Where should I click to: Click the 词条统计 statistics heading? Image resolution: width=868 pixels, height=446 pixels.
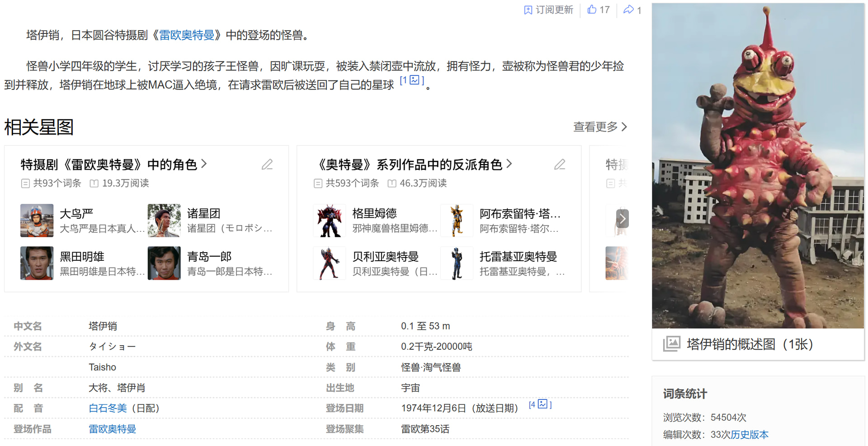pyautogui.click(x=685, y=394)
